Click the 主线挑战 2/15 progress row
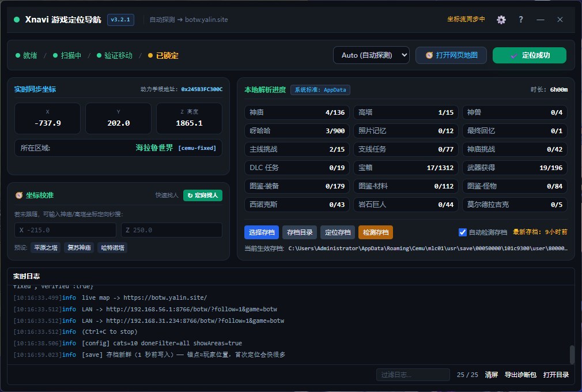582x392 pixels. (297, 149)
